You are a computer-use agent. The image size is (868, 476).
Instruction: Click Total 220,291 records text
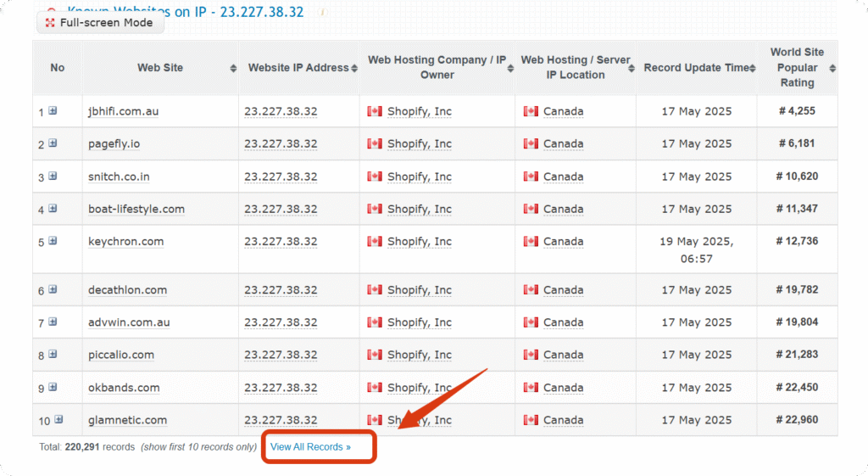[x=87, y=447]
